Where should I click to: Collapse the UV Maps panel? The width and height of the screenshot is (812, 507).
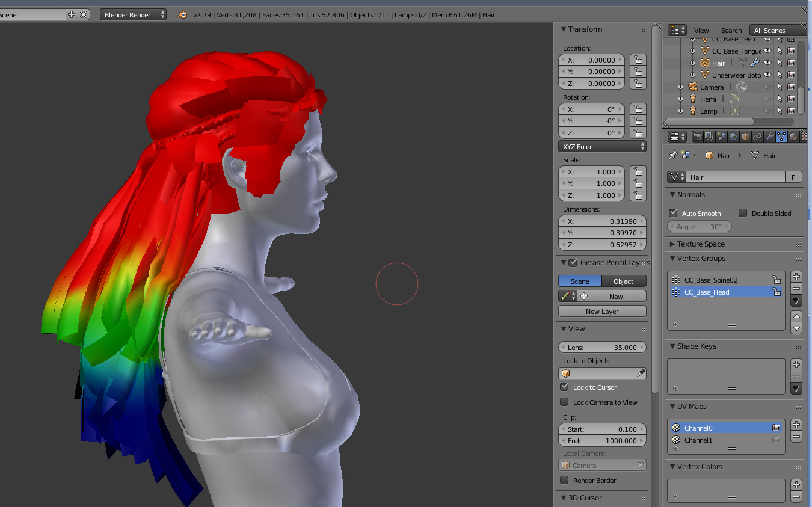672,406
